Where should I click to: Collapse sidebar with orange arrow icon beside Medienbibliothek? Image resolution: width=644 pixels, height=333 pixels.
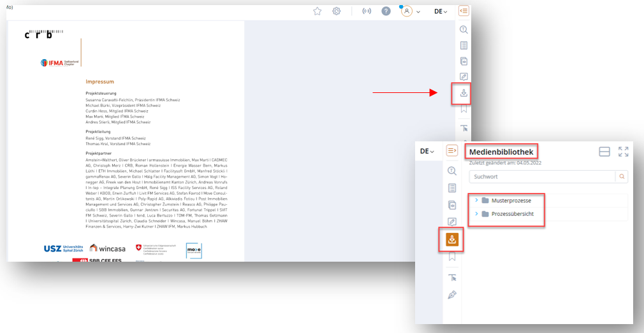pyautogui.click(x=452, y=150)
